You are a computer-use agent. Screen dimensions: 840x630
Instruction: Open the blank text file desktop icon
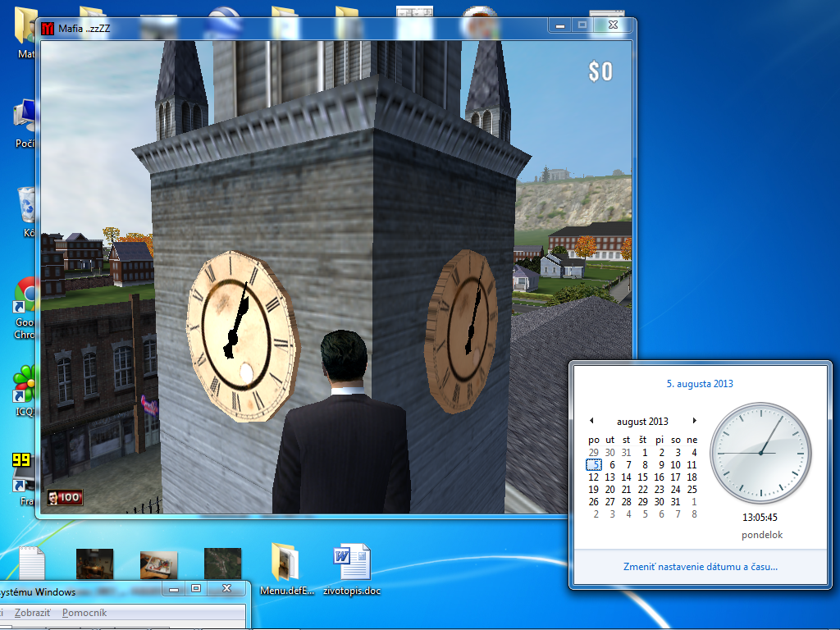coord(32,563)
